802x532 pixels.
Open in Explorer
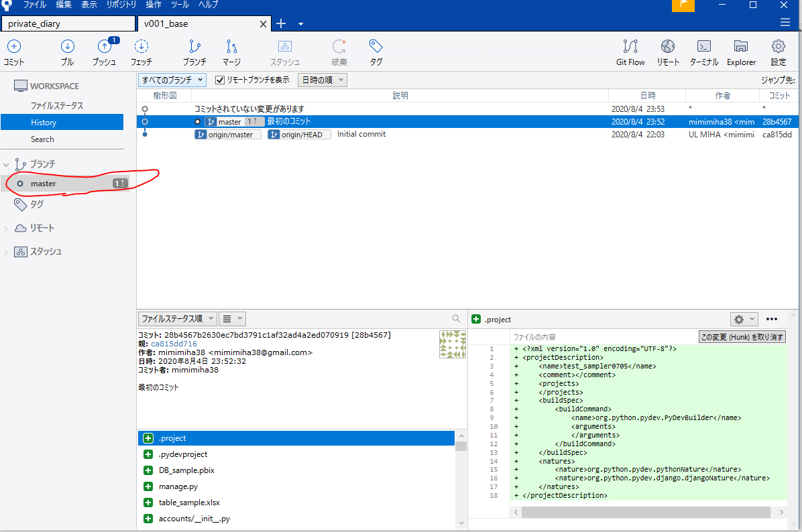coord(741,52)
